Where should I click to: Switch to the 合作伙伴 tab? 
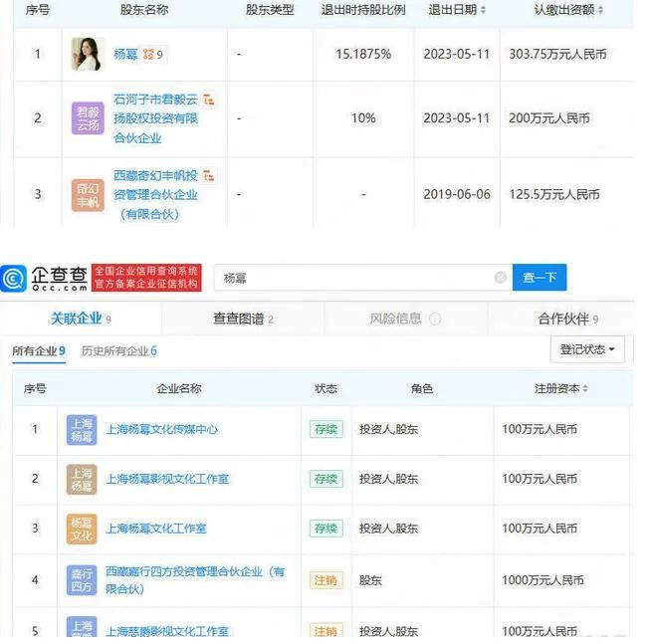(x=567, y=319)
